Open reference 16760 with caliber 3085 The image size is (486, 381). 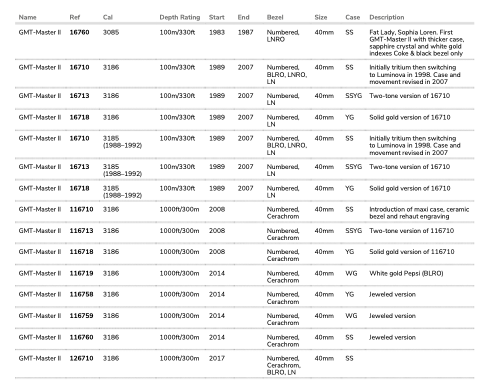click(x=79, y=32)
